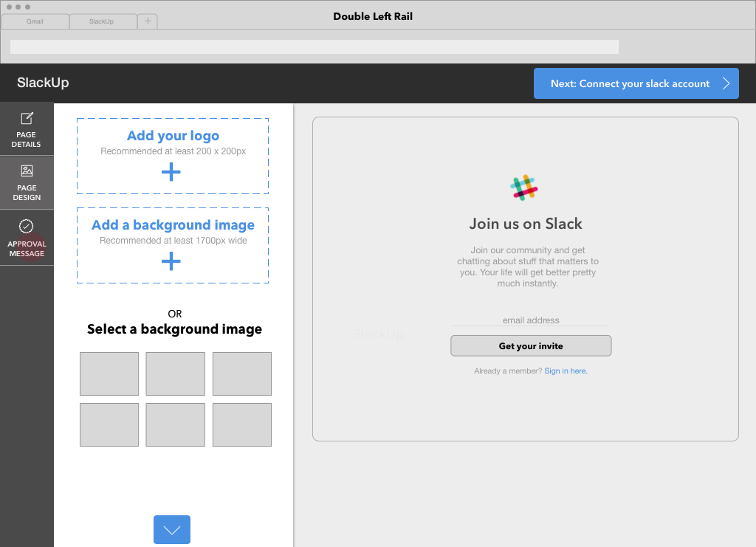Screen dimensions: 756x547
Task: Click the Double Left Rail window title
Action: (373, 16)
